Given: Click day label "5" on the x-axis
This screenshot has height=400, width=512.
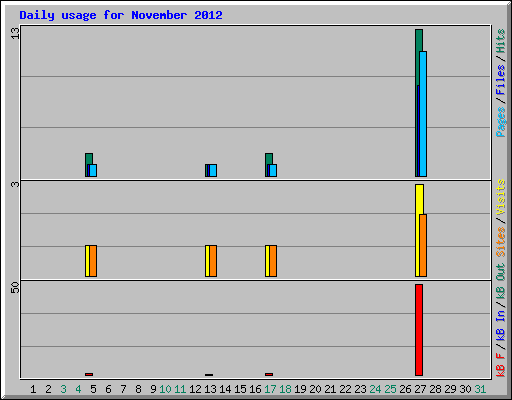Looking at the screenshot, I should (93, 389).
